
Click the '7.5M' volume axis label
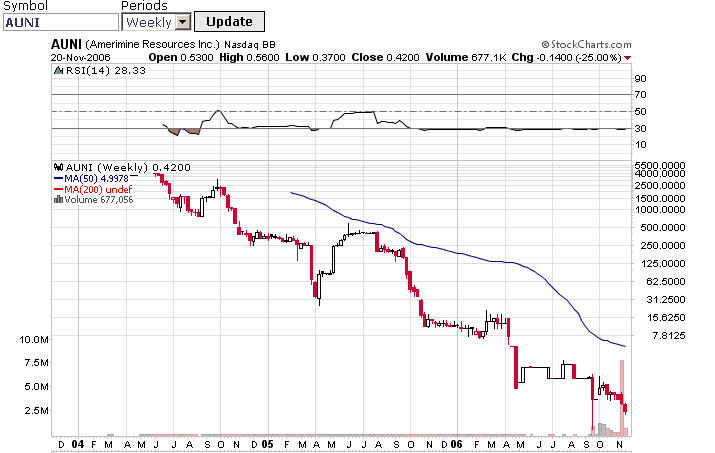[37, 362]
